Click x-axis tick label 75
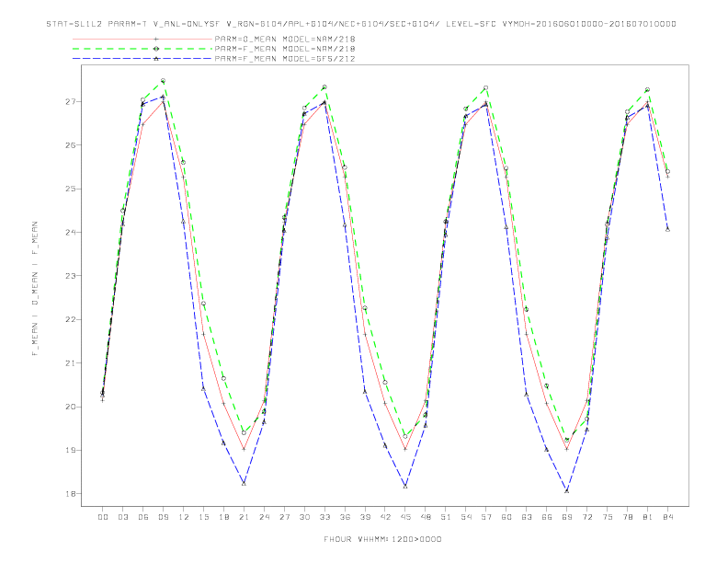 tap(608, 517)
